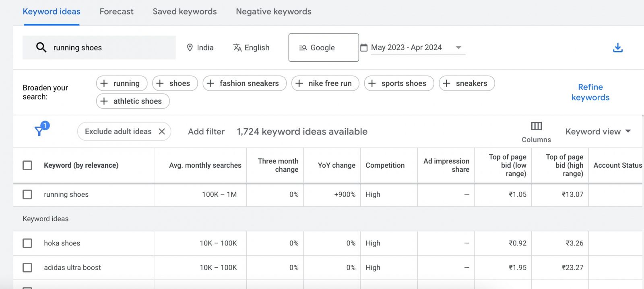Click the May 2023 - Apr 2024 date text
The width and height of the screenshot is (644, 289).
coord(407,48)
